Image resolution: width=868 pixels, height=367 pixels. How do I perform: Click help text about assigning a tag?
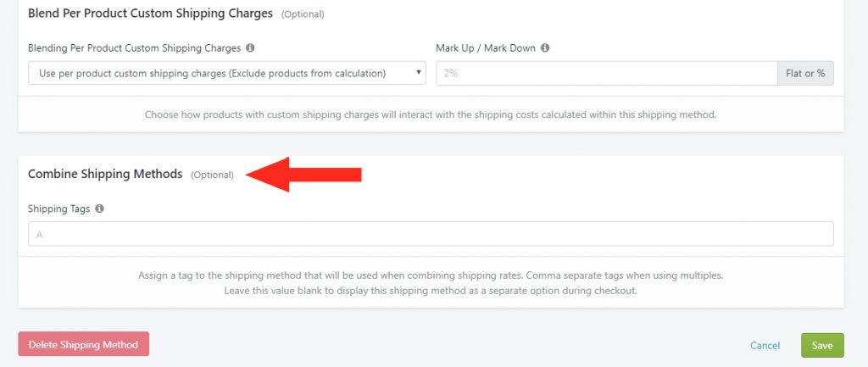[431, 282]
